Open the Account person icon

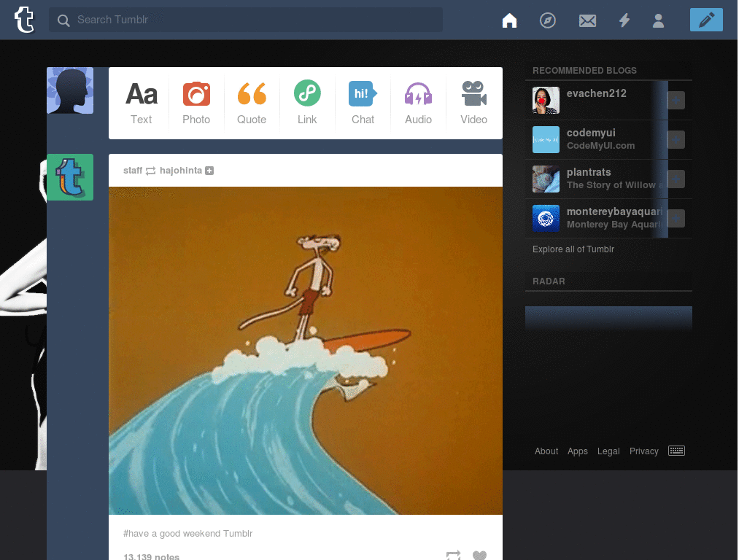pos(658,20)
